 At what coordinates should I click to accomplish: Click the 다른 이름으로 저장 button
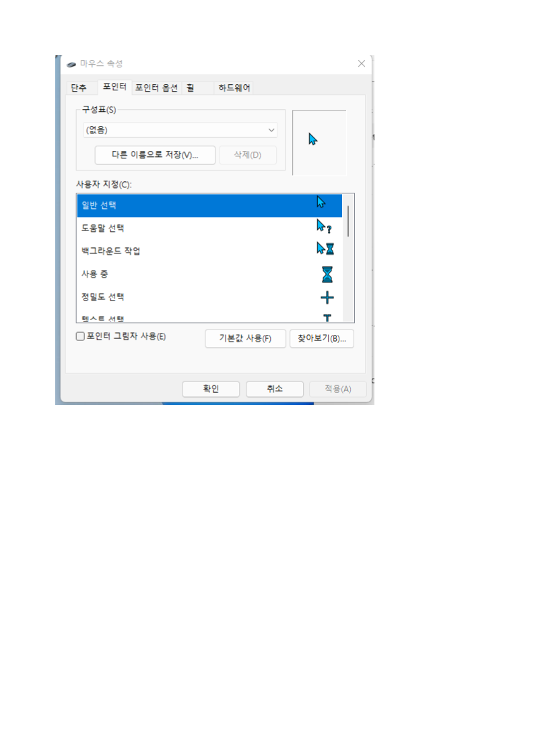pyautogui.click(x=155, y=155)
